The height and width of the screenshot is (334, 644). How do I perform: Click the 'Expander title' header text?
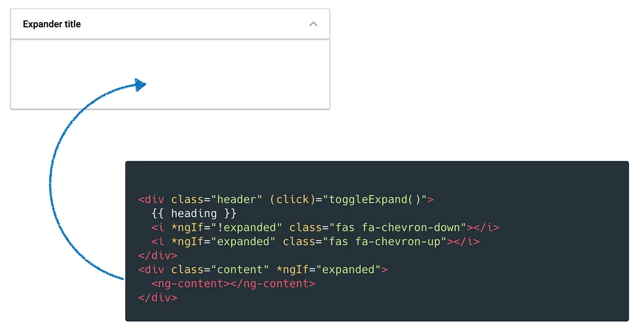point(52,24)
